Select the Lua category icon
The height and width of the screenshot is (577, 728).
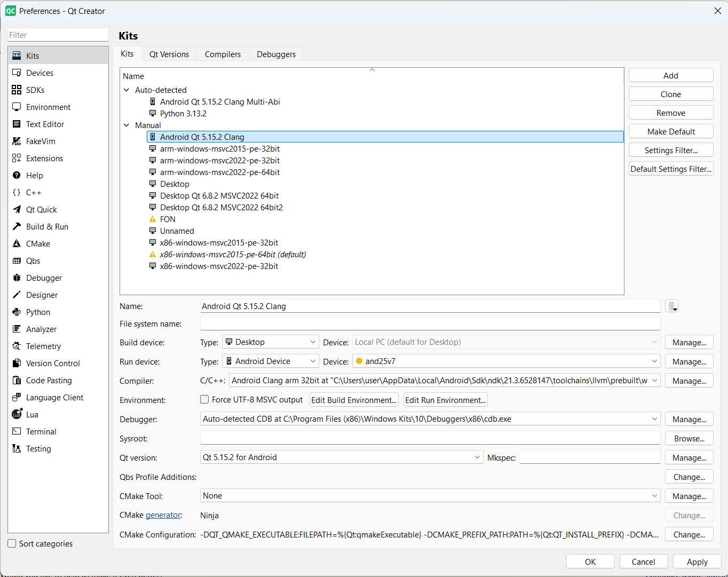click(x=17, y=414)
